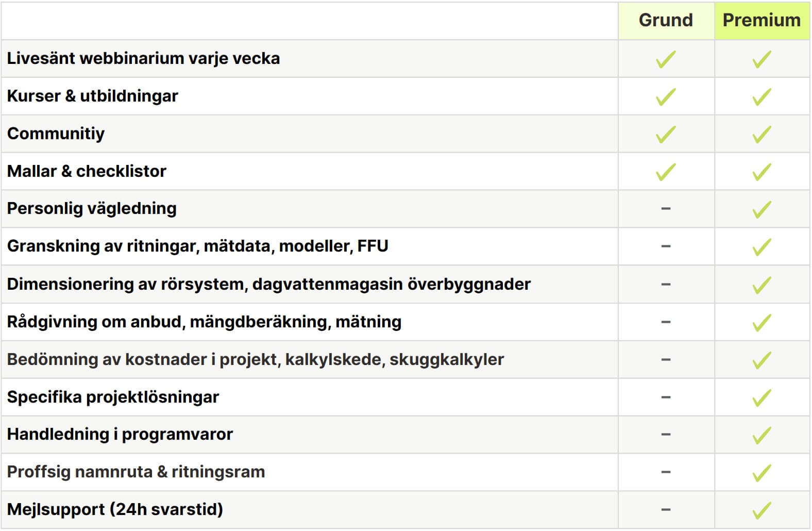Screen dimensions: 812x531
Task: Click the Grund checkmark for Mallar & checklistor
Action: tap(666, 172)
